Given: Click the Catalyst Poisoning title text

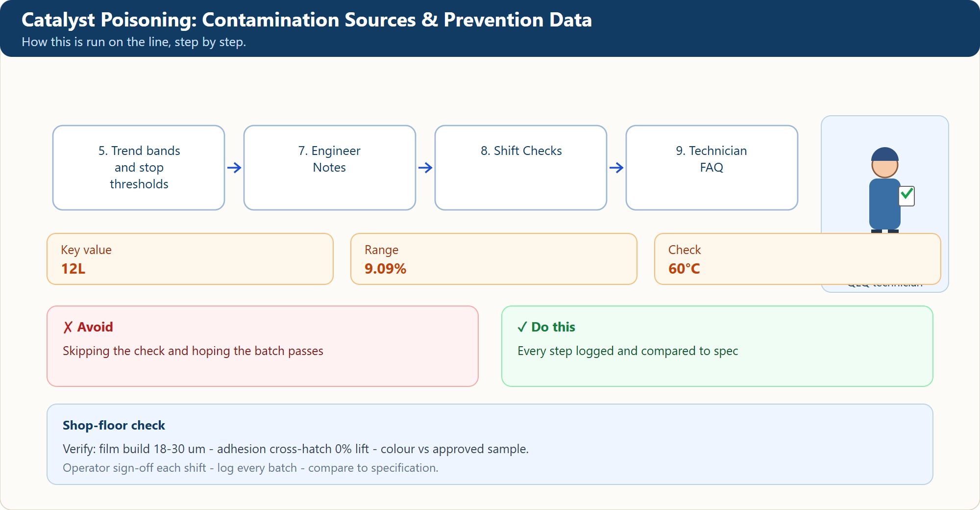Looking at the screenshot, I should coord(307,20).
